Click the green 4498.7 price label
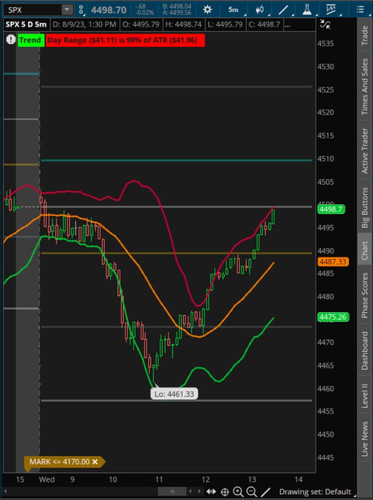 (331, 209)
